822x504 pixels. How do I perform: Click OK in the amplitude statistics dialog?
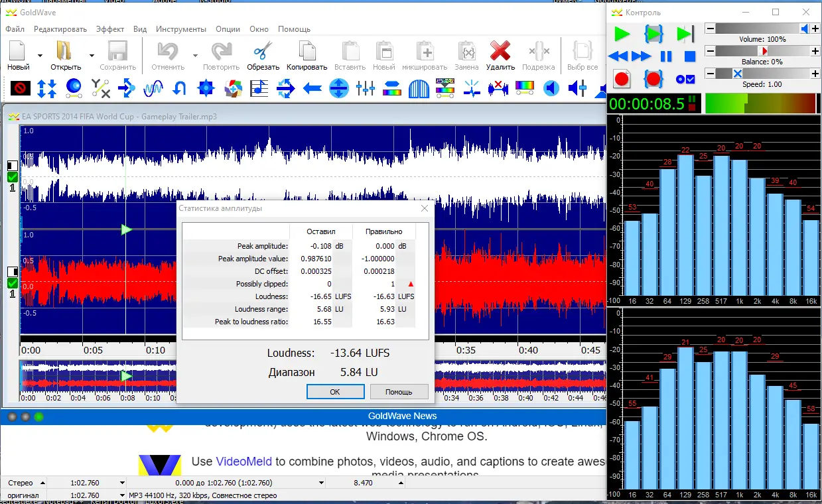(335, 392)
